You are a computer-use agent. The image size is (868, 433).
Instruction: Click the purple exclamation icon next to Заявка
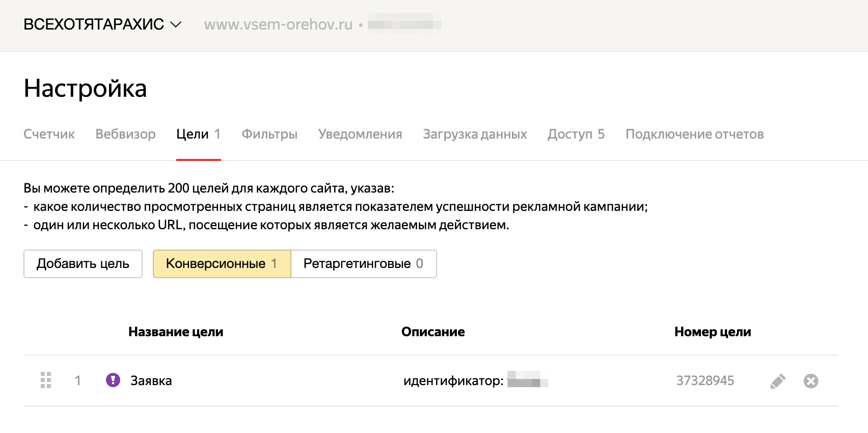click(113, 380)
